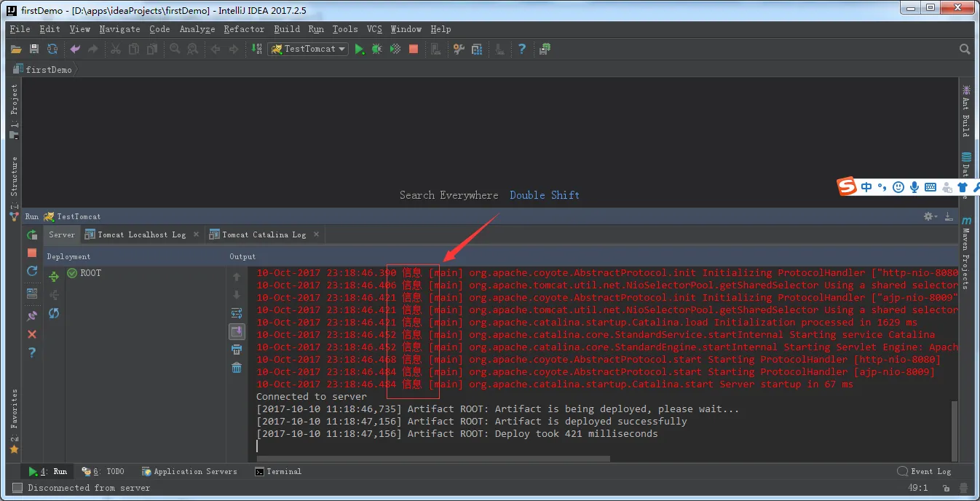This screenshot has width=980, height=501.
Task: Click the blue refresh deployment status icon
Action: tap(54, 313)
